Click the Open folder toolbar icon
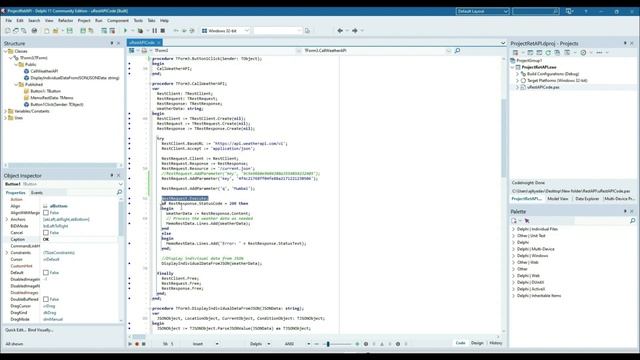Viewport: 640px width, 360px height. click(x=56, y=31)
